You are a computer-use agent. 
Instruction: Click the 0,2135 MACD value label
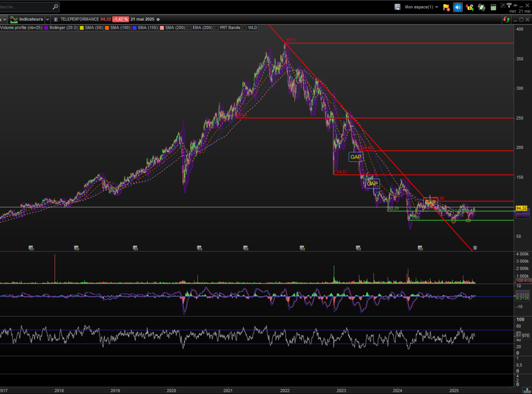pos(522,298)
